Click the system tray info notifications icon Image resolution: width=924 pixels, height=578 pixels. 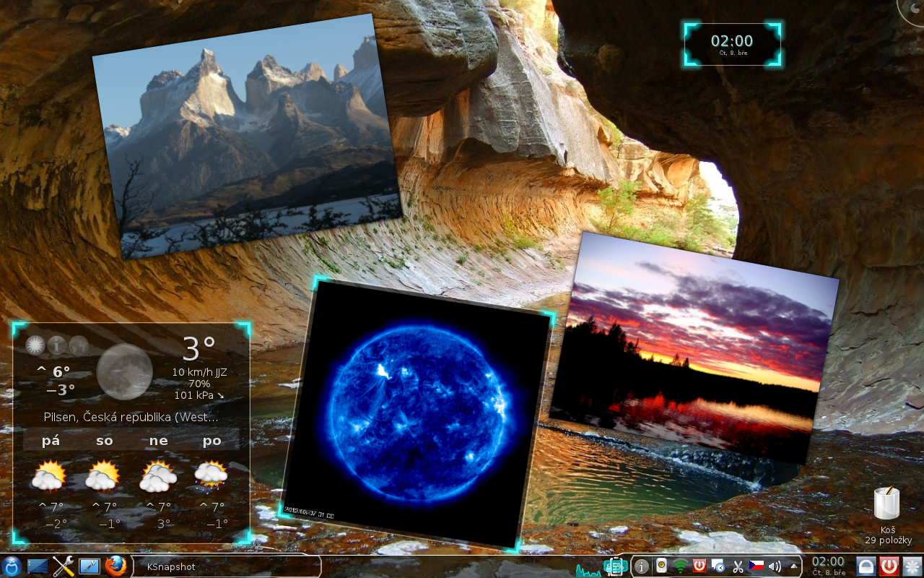click(641, 566)
